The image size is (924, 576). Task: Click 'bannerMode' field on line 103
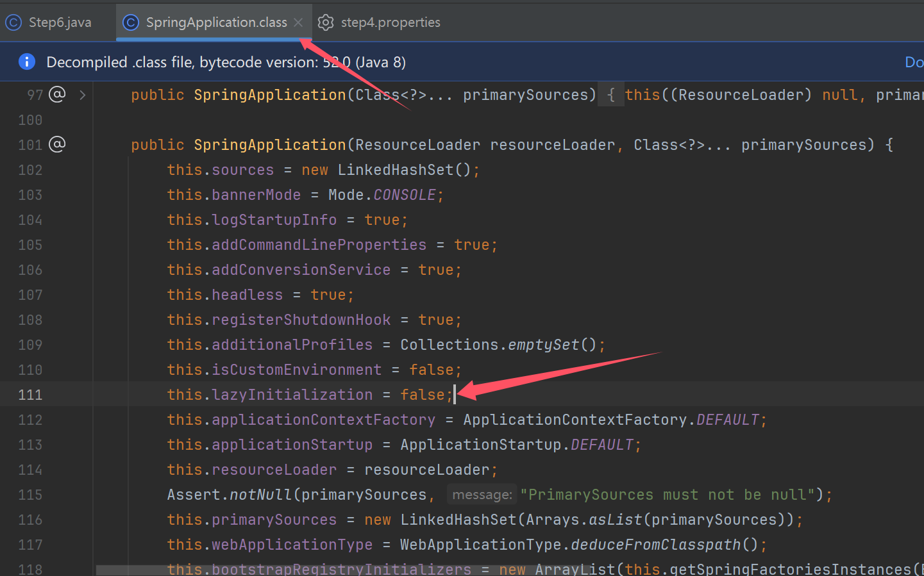(x=256, y=195)
